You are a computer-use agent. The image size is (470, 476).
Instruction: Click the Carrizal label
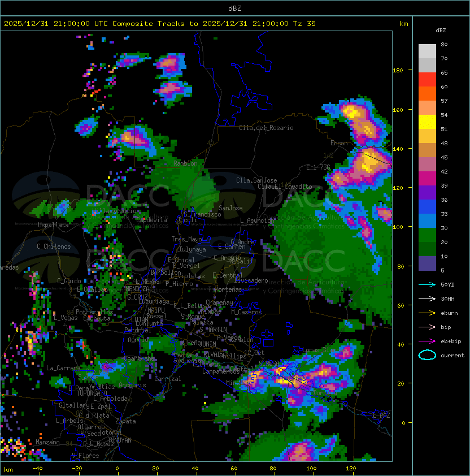(x=167, y=379)
